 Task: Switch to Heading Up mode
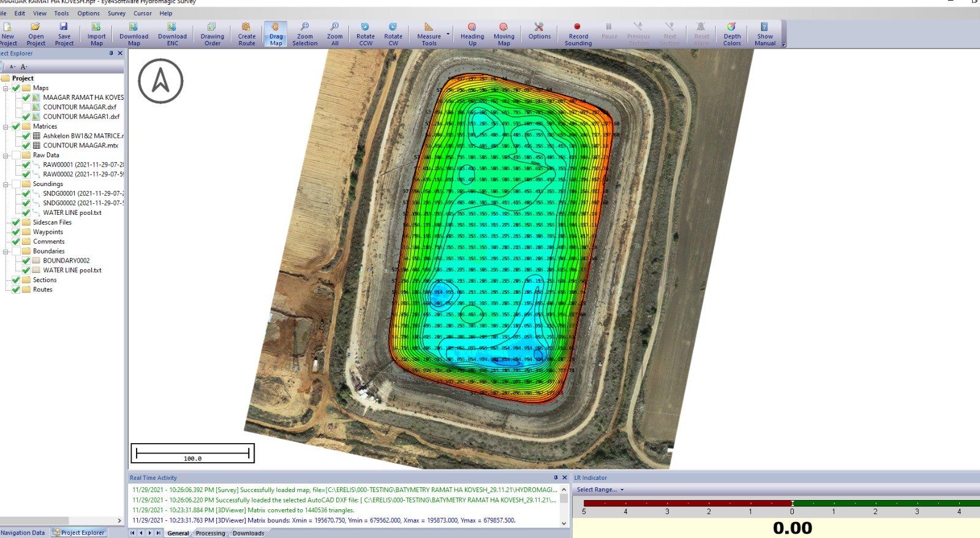pos(472,34)
